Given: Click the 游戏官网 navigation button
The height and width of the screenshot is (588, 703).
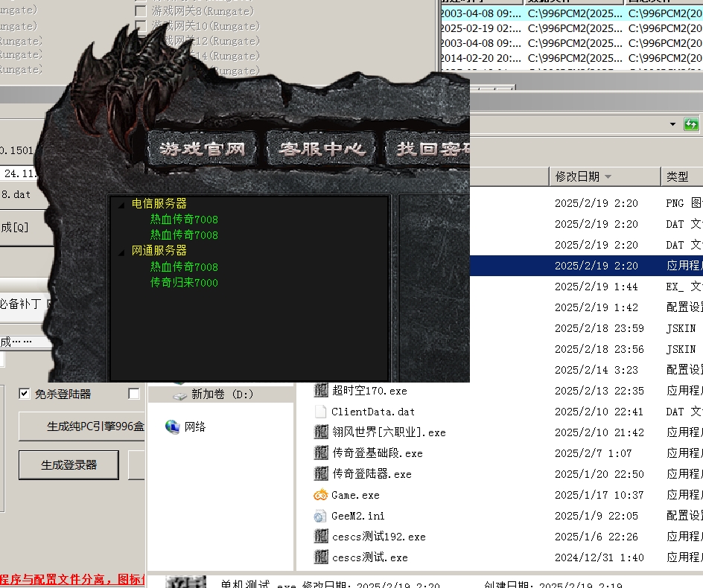Looking at the screenshot, I should (x=203, y=148).
